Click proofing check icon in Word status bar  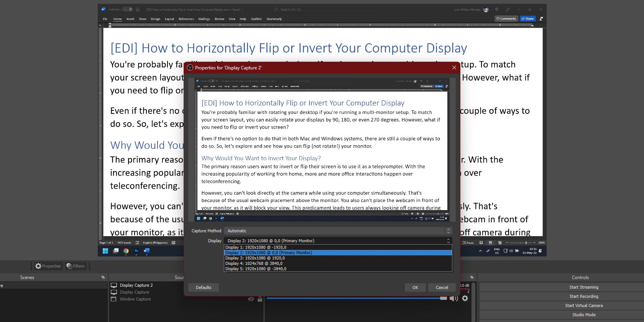click(137, 243)
